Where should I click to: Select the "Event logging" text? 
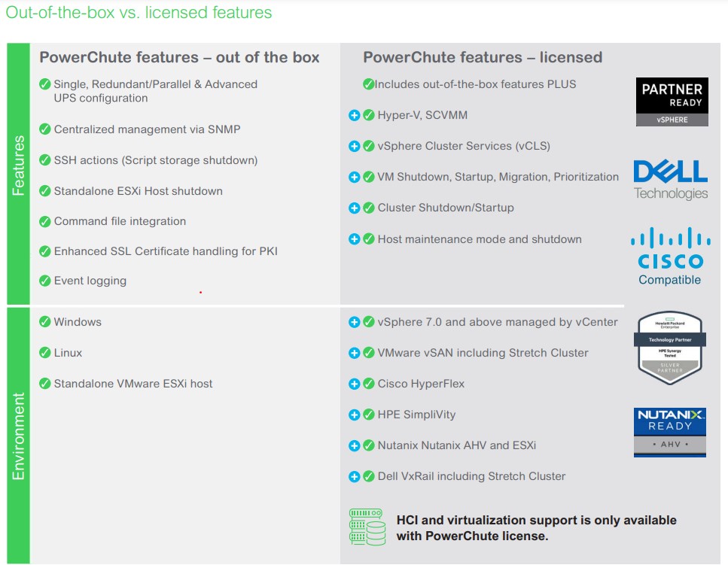90,281
